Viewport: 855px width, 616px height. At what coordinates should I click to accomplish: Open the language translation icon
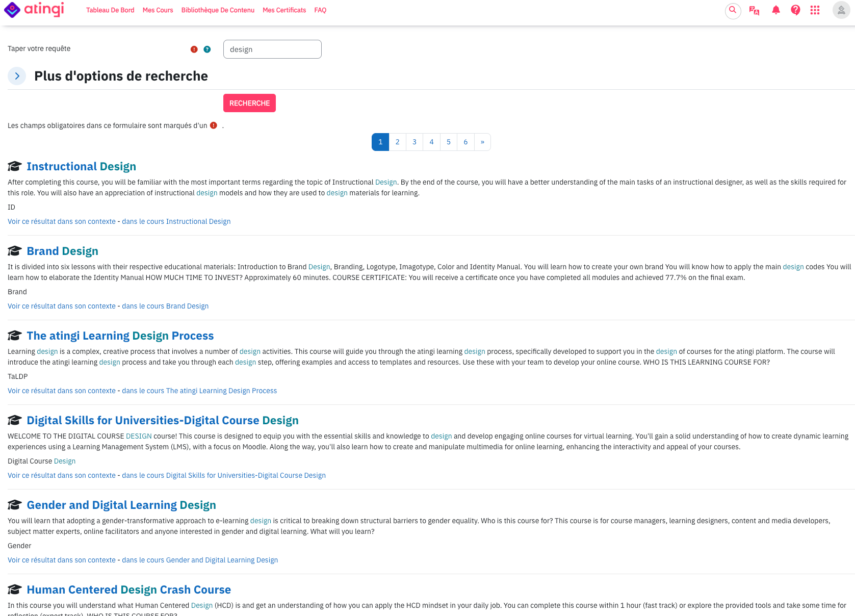(754, 10)
